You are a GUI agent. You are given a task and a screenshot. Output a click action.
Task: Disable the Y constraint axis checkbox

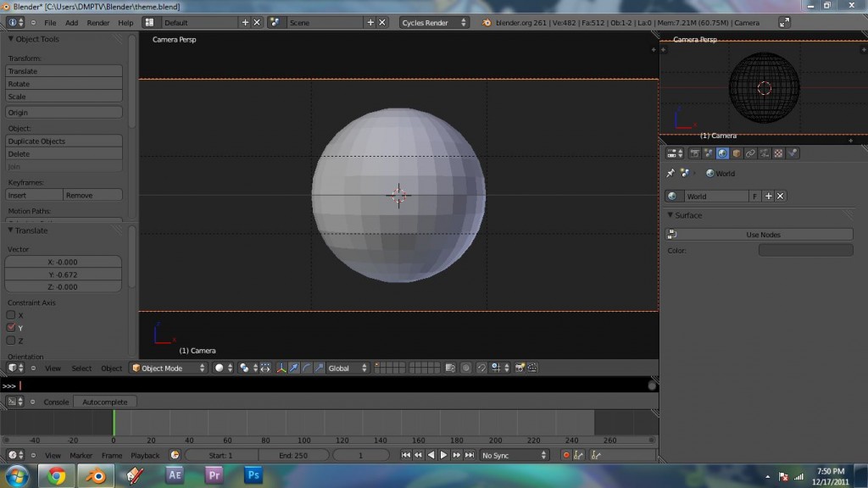pyautogui.click(x=11, y=328)
